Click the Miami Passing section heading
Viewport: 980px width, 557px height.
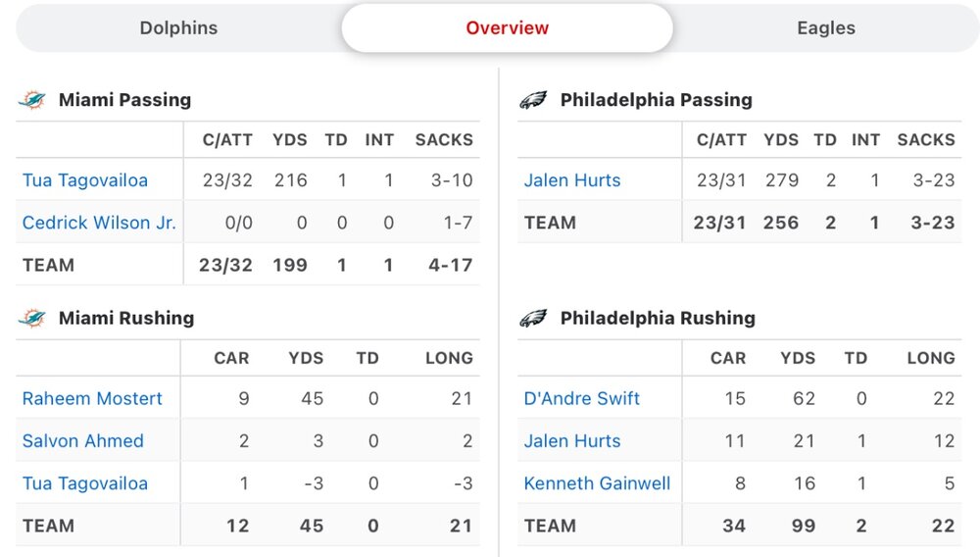click(124, 100)
